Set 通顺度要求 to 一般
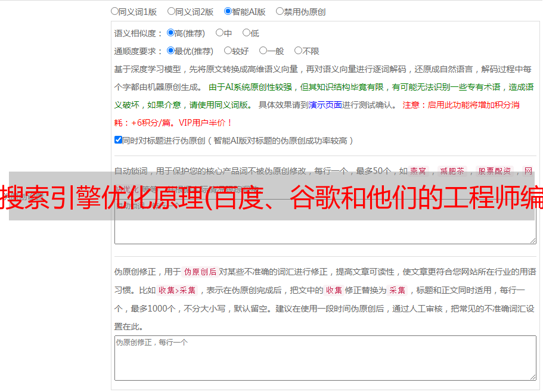 pos(263,51)
